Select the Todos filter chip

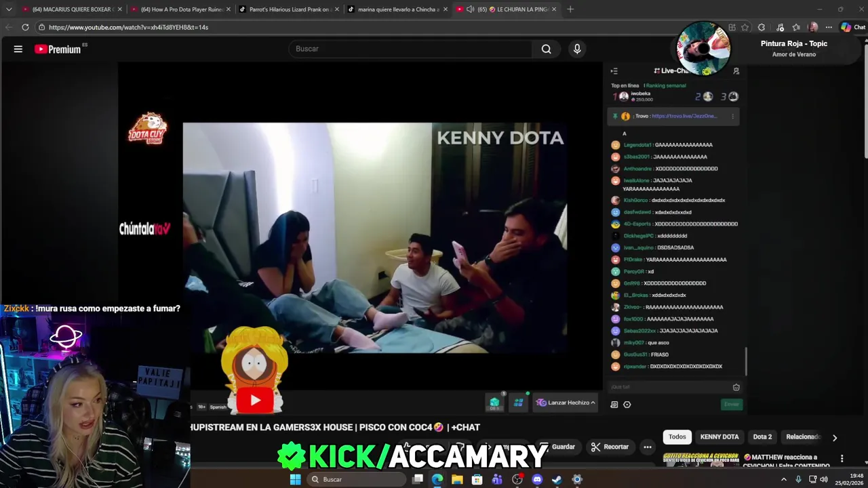tap(677, 436)
